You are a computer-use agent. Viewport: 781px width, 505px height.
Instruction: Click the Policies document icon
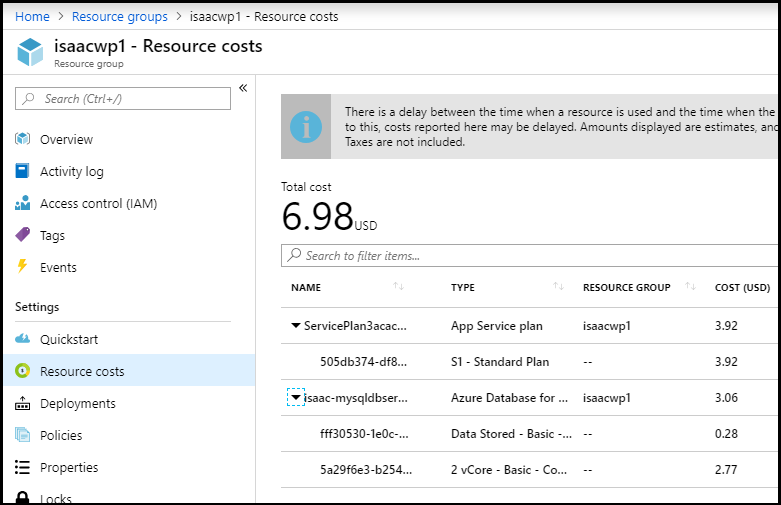click(23, 435)
